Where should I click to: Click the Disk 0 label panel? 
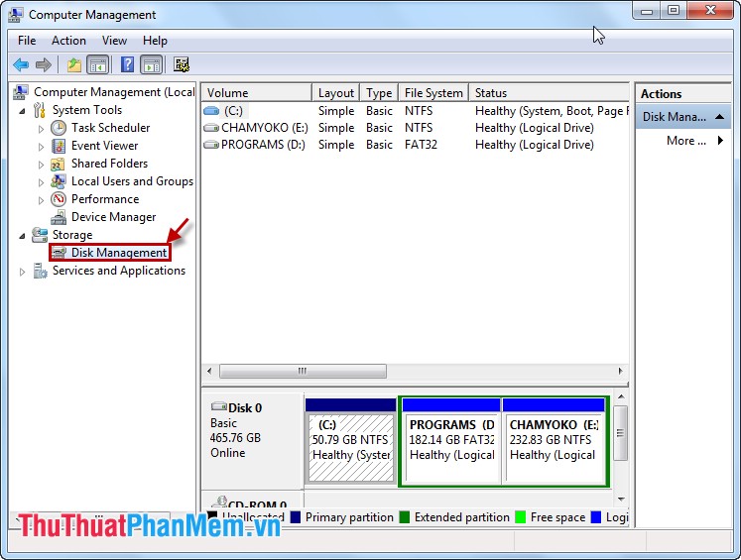[x=253, y=441]
